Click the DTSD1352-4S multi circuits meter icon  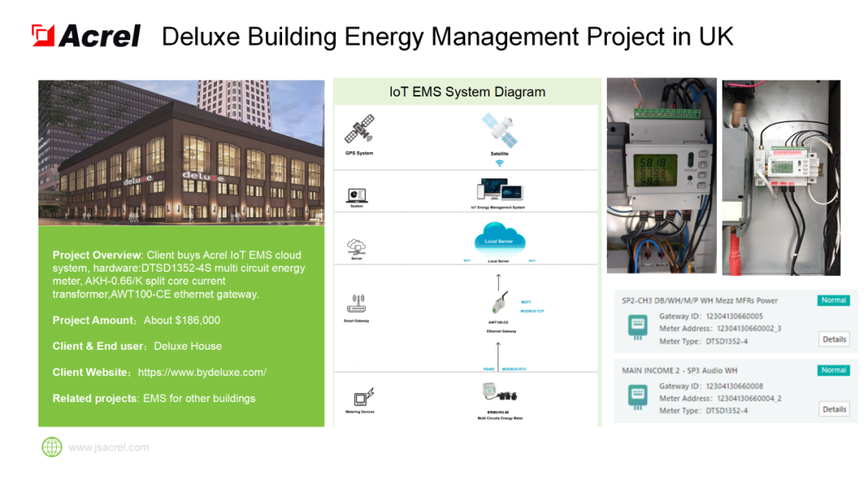point(500,393)
